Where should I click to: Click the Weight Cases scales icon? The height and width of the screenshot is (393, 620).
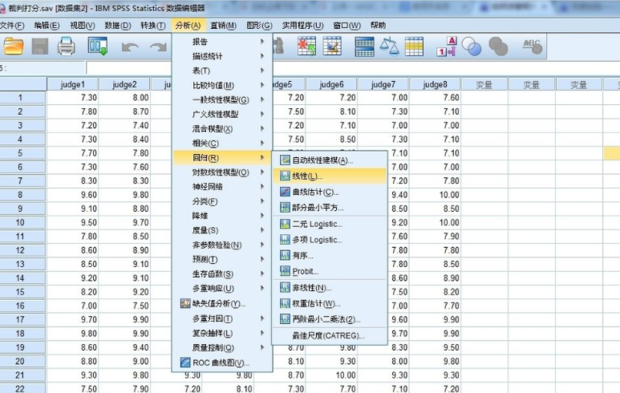[x=389, y=47]
